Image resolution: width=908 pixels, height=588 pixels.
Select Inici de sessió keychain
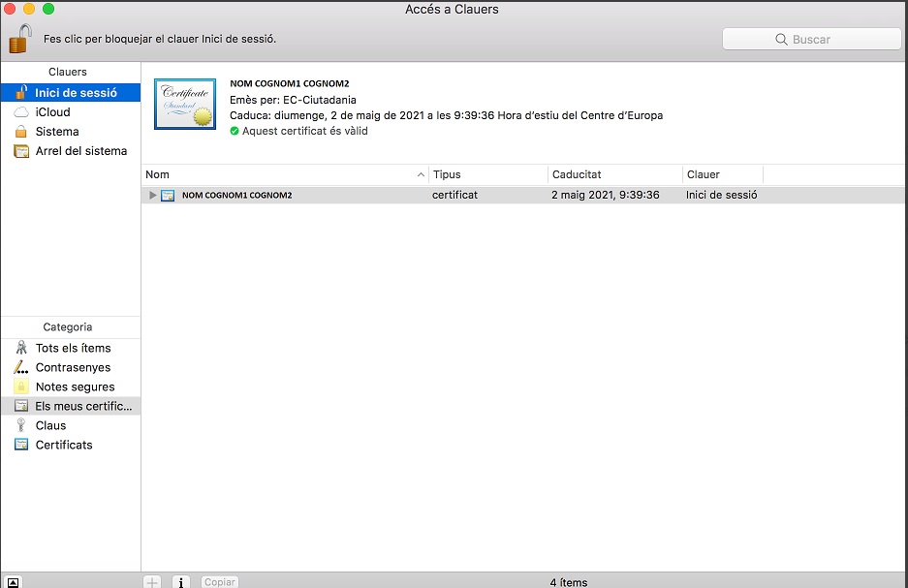tap(76, 93)
